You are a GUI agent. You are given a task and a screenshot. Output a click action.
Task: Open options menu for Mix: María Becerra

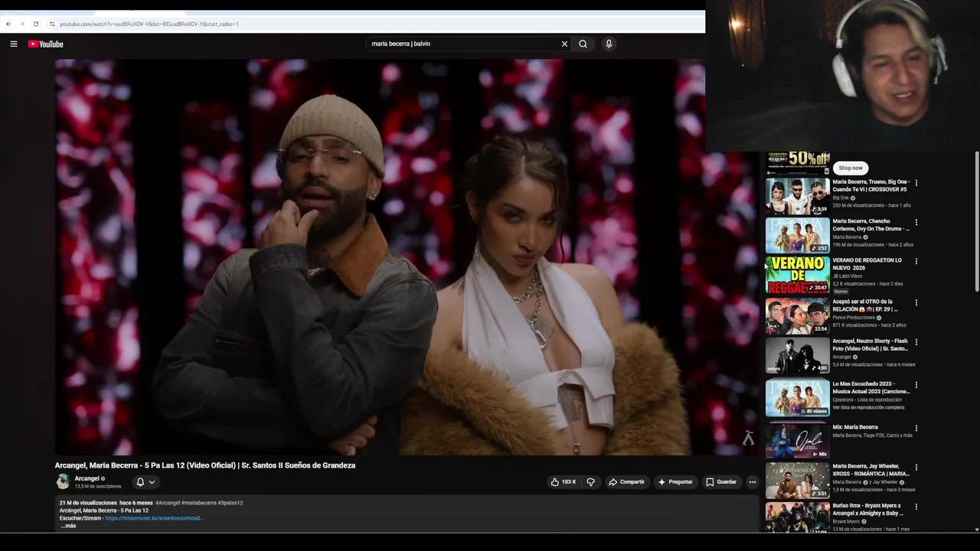916,428
